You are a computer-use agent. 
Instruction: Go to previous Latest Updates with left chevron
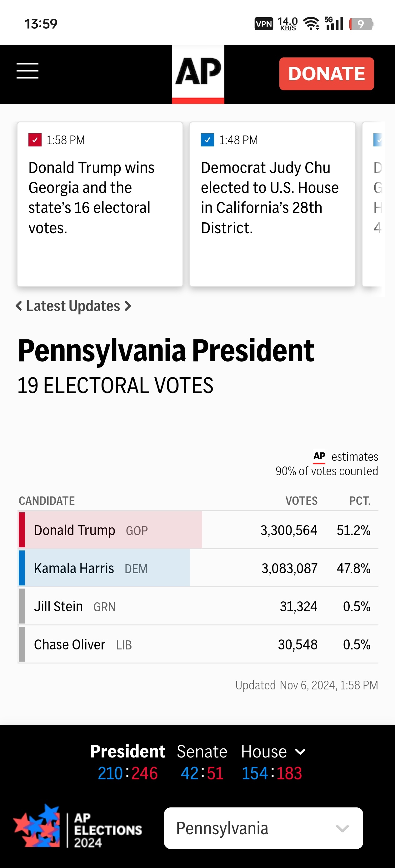(19, 306)
